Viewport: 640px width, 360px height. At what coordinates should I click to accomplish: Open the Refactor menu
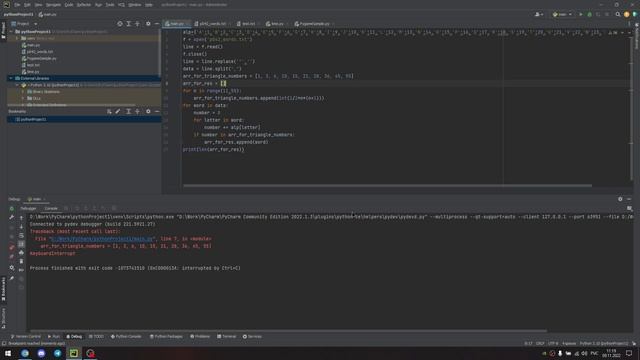click(84, 5)
